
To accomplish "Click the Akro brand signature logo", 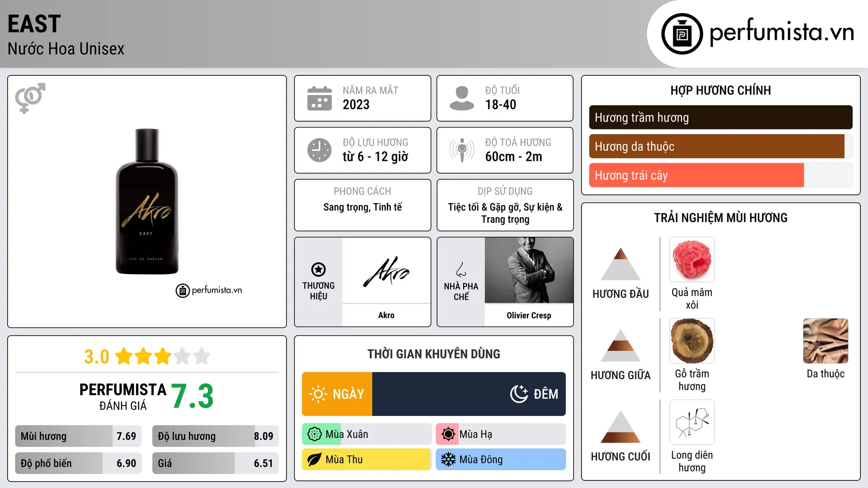I will pos(386,272).
